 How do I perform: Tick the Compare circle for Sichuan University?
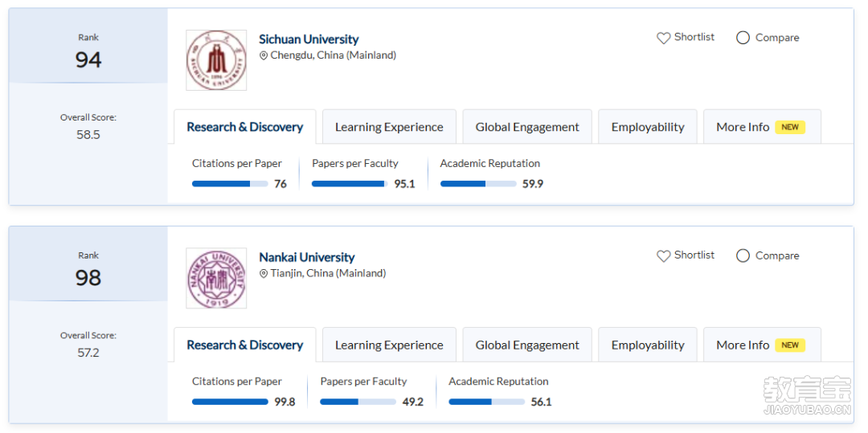point(743,38)
